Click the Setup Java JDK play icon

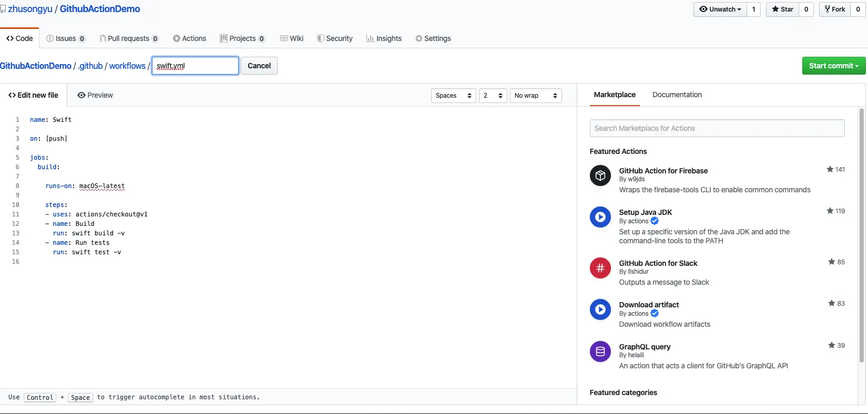coord(600,217)
